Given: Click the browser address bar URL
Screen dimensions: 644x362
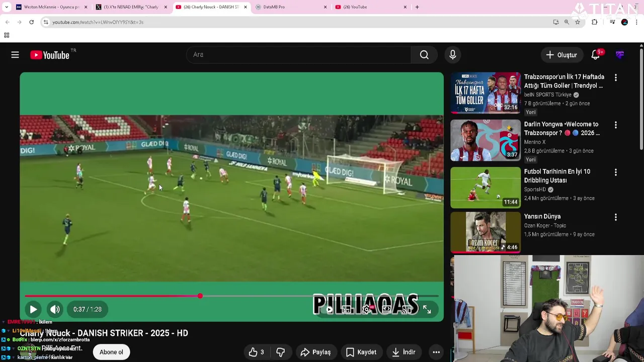Looking at the screenshot, I should tap(98, 22).
